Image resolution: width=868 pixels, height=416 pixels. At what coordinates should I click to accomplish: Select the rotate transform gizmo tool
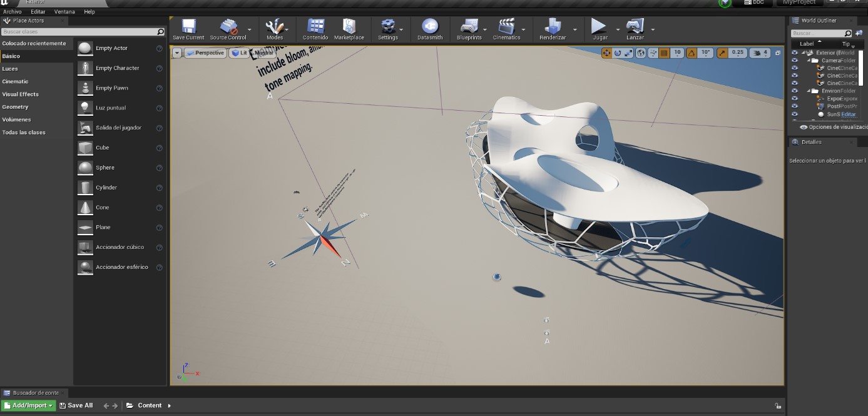coord(618,53)
